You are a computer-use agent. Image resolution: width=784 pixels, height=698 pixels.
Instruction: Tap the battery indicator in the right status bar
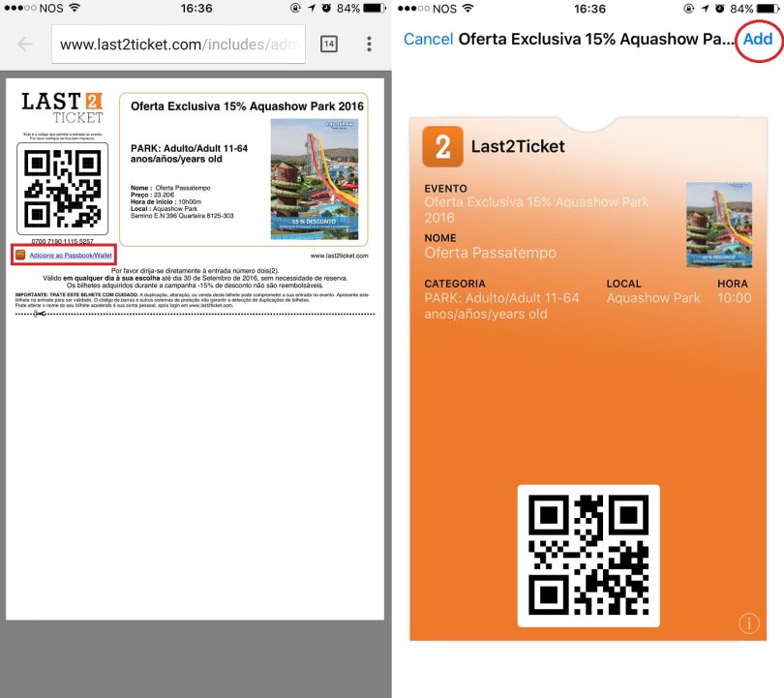(x=768, y=9)
